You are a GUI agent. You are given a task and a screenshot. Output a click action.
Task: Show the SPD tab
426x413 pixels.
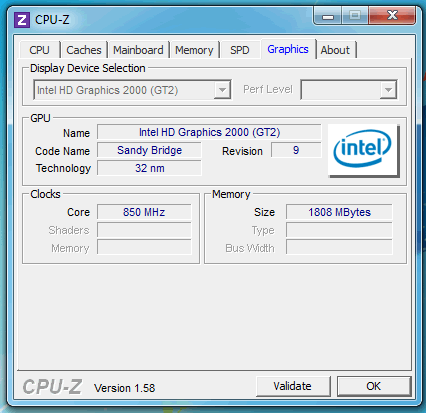(x=240, y=50)
